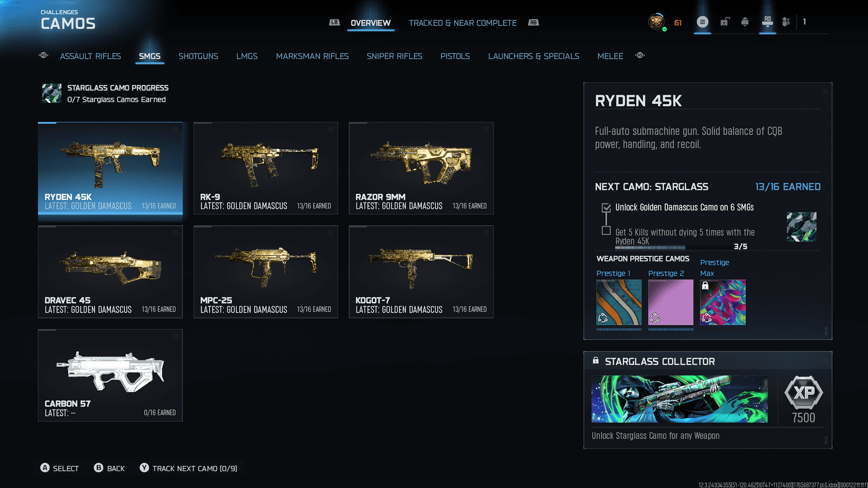The image size is (868, 488).
Task: Click the XP 7500 reward icon
Action: (x=803, y=392)
